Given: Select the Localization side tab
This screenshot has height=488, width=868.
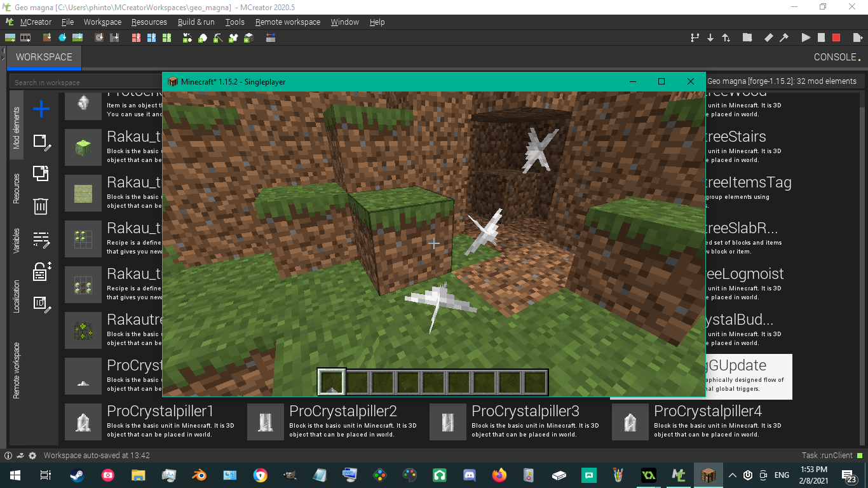Looking at the screenshot, I should pos(17,296).
